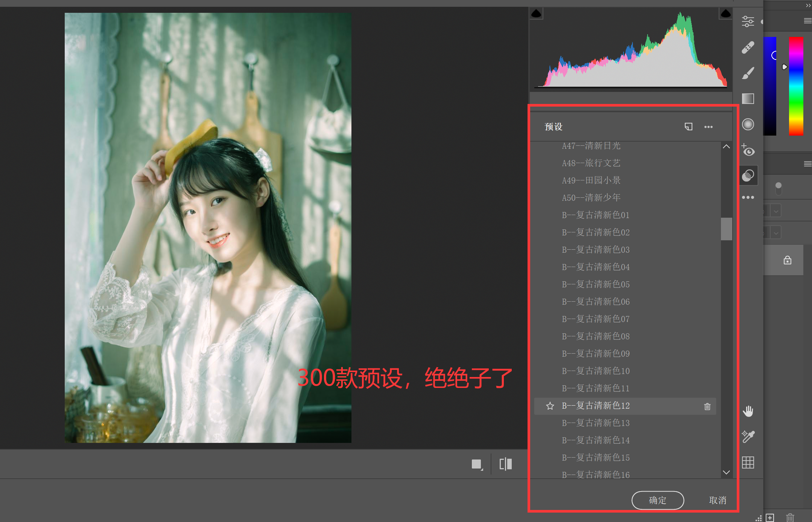This screenshot has height=522, width=812.
Task: Open presets panel more options menu
Action: pyautogui.click(x=708, y=127)
